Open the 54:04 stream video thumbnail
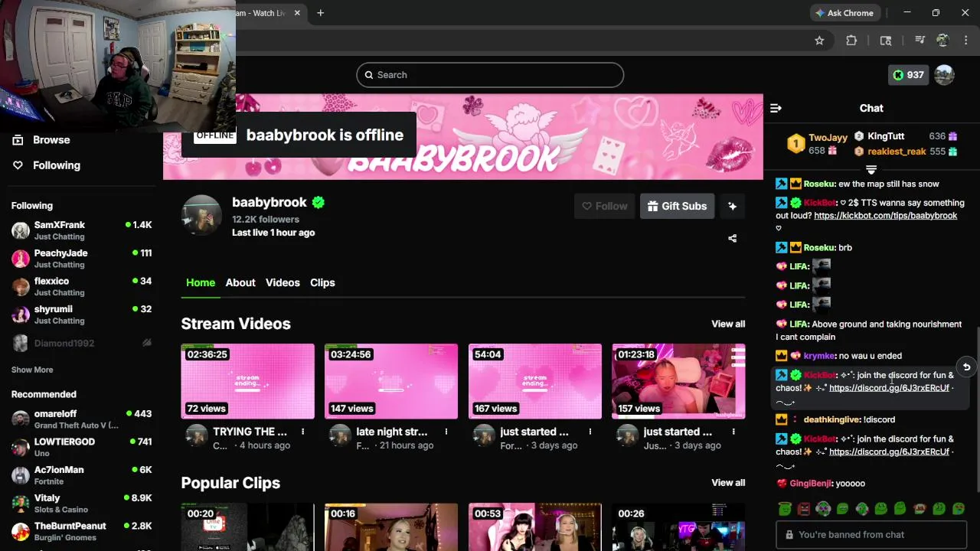This screenshot has height=551, width=980. pos(535,381)
